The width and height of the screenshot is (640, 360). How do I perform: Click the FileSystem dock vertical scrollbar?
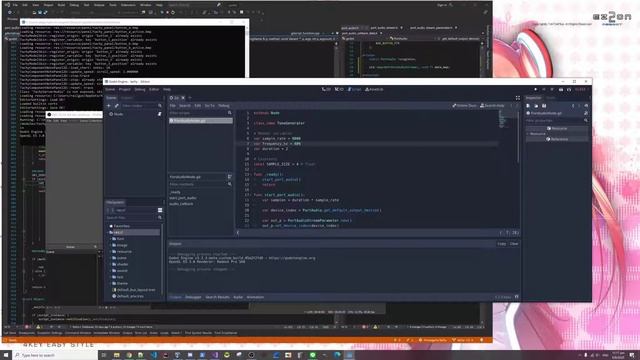click(x=162, y=261)
